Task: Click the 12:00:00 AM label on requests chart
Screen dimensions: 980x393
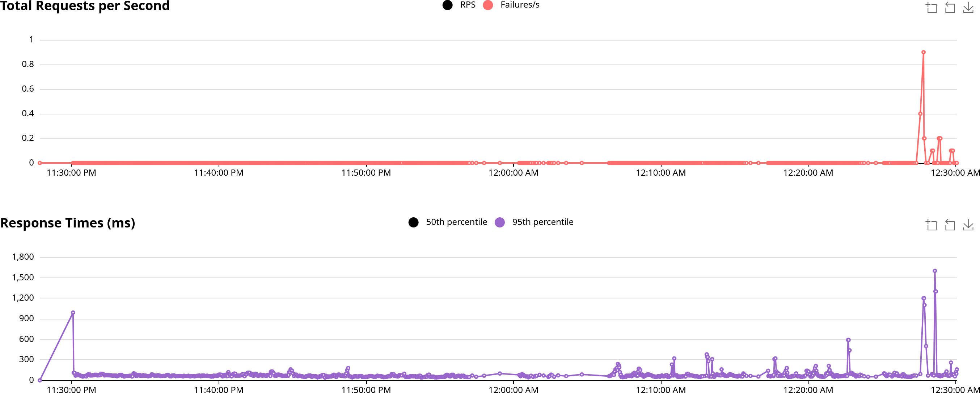Action: [x=513, y=173]
